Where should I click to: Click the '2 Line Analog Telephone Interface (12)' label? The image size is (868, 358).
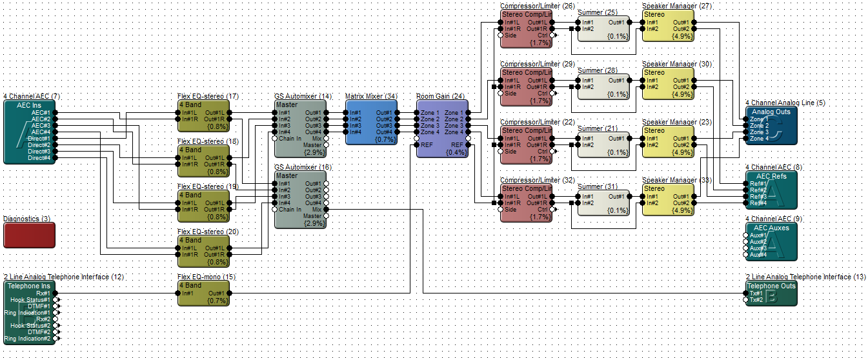click(63, 277)
